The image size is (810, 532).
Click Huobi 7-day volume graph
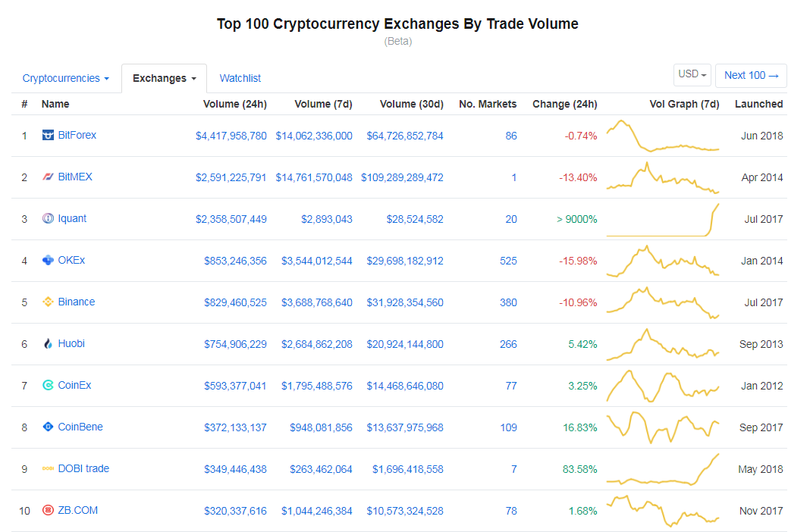pos(663,344)
